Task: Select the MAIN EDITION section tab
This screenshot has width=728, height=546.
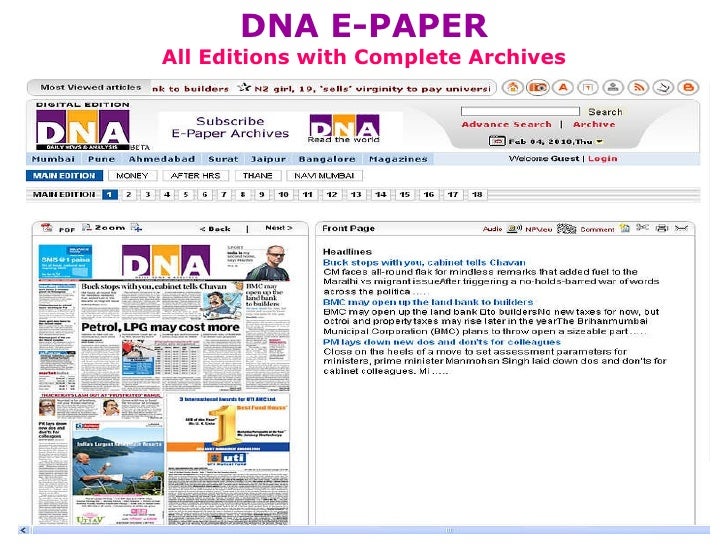Action: (x=64, y=176)
